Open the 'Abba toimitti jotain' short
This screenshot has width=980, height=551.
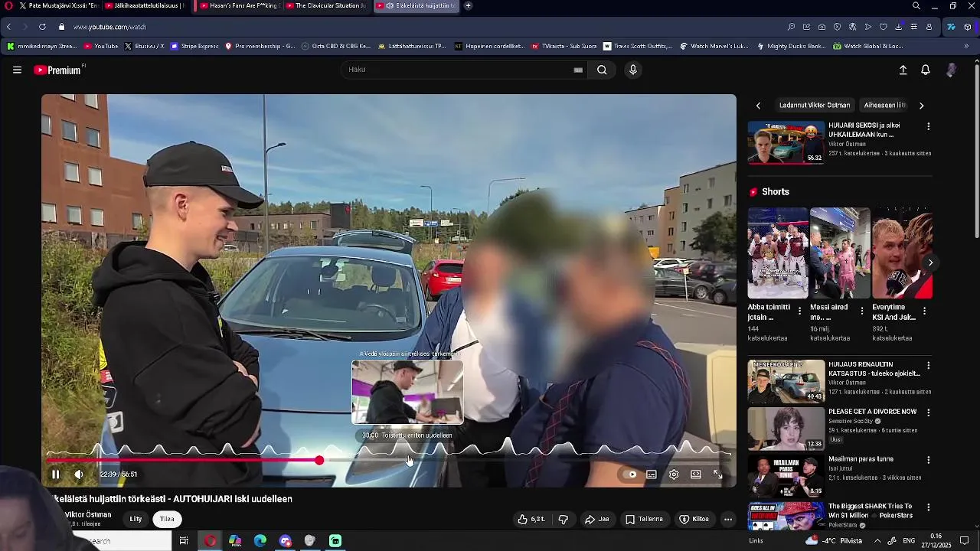pyautogui.click(x=778, y=253)
